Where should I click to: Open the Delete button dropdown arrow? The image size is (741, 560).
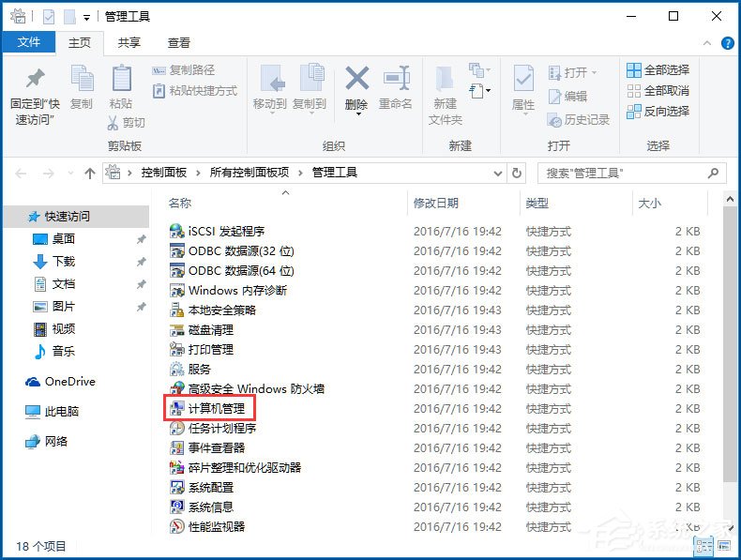pyautogui.click(x=357, y=114)
